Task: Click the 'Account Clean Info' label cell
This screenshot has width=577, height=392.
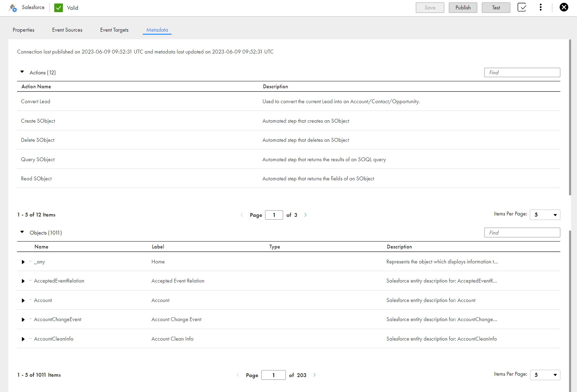Action: [173, 339]
